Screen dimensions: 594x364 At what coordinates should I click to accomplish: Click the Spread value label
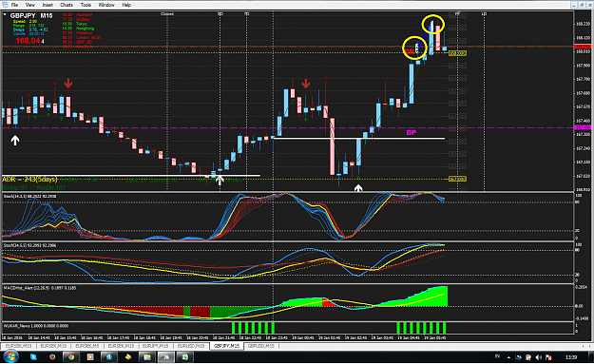tap(25, 22)
